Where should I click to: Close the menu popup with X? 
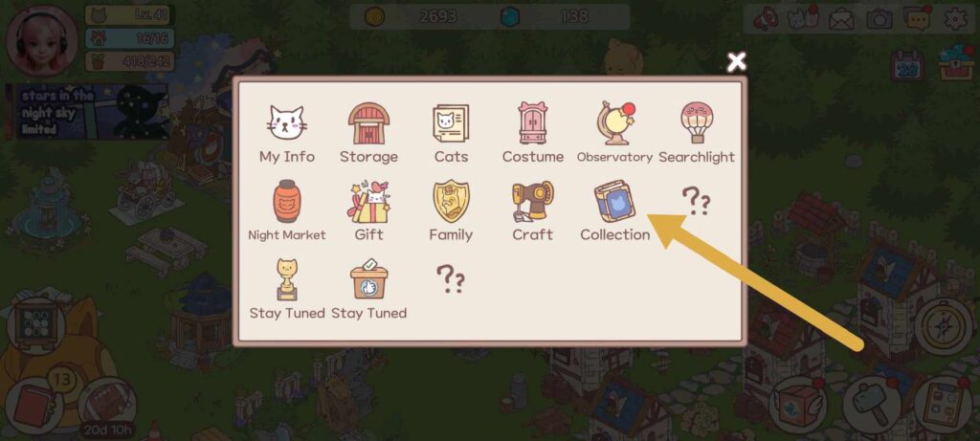pos(737,62)
